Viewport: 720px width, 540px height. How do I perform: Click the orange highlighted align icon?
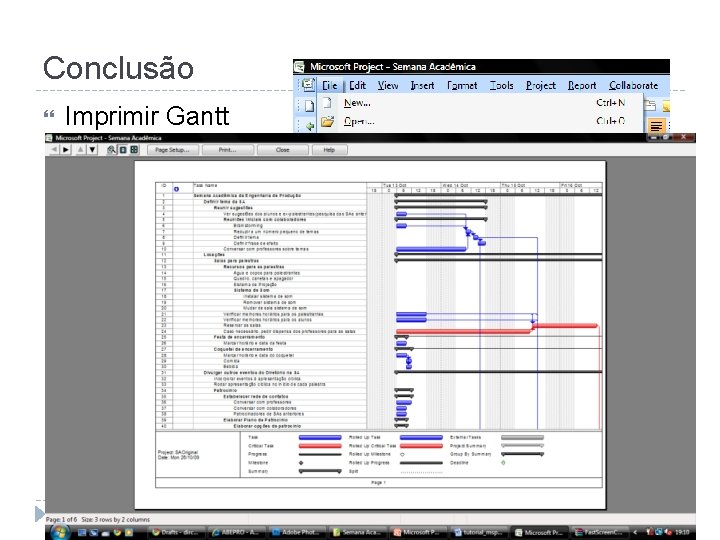pos(656,125)
